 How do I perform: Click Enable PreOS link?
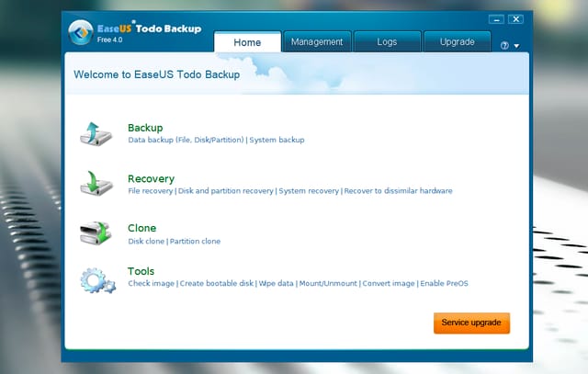click(444, 284)
